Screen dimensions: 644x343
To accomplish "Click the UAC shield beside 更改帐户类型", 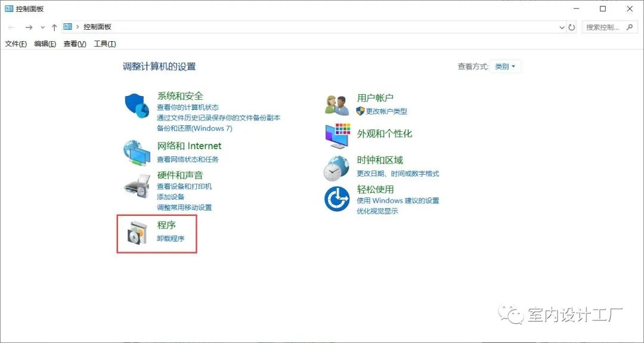I will [x=360, y=111].
